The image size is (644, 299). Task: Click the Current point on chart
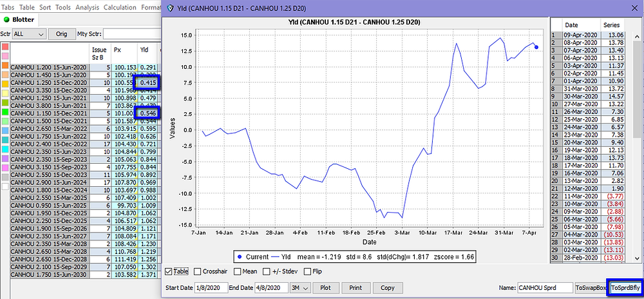[536, 47]
